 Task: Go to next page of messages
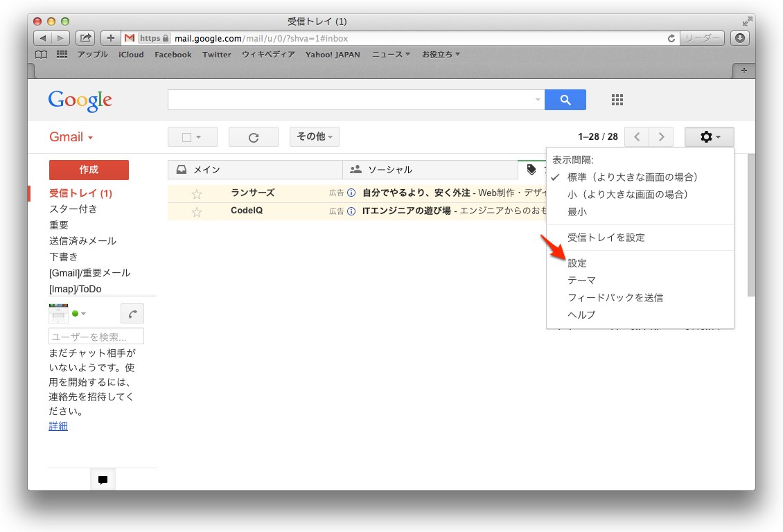coord(661,136)
